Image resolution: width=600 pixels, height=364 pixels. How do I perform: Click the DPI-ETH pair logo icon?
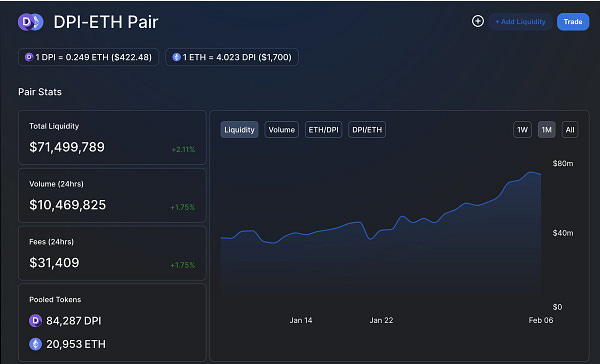pyautogui.click(x=31, y=22)
